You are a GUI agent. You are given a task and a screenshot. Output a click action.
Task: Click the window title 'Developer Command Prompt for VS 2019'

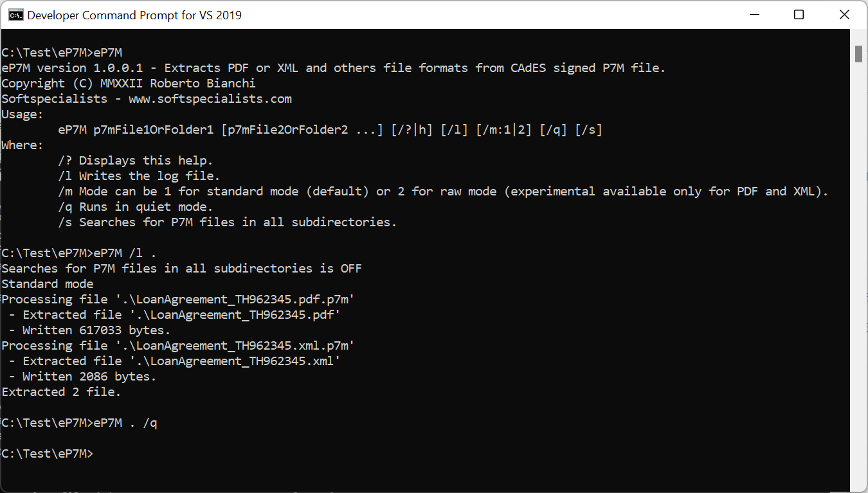coord(134,15)
